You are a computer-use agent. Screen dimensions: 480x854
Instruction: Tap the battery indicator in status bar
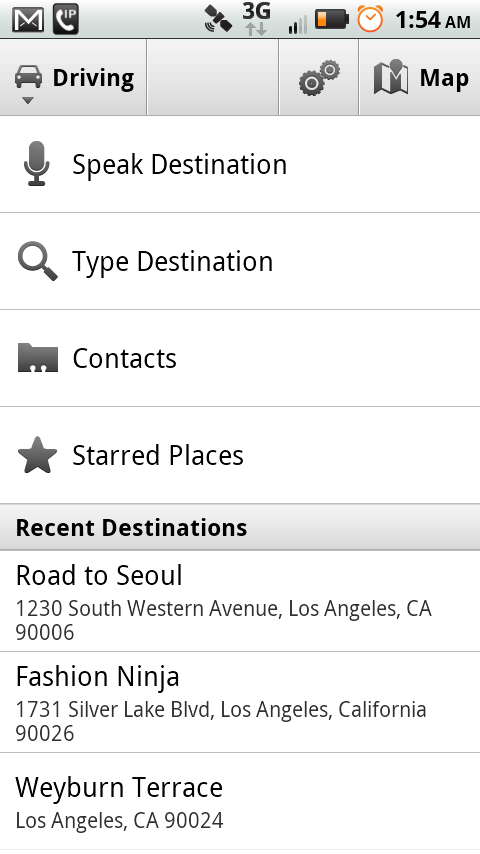coord(332,19)
